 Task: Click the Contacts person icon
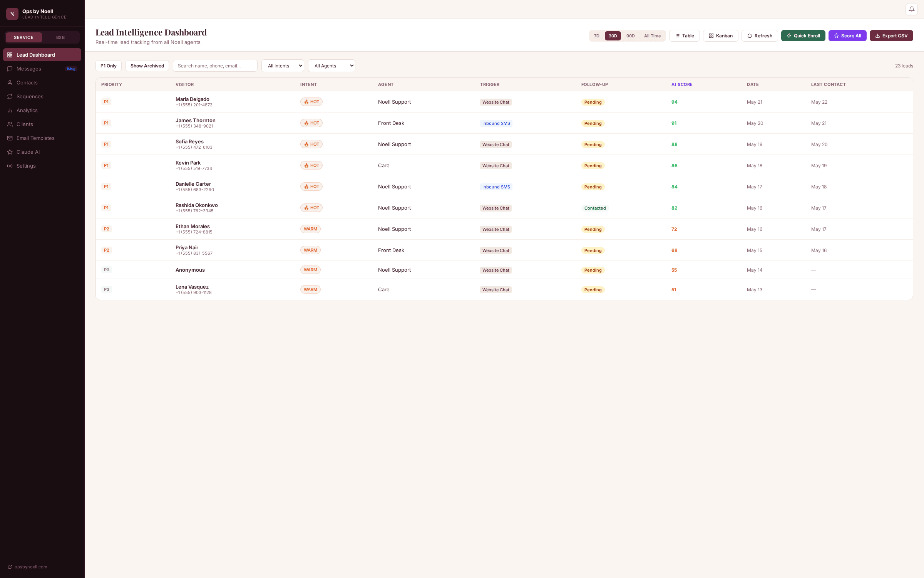(x=10, y=83)
